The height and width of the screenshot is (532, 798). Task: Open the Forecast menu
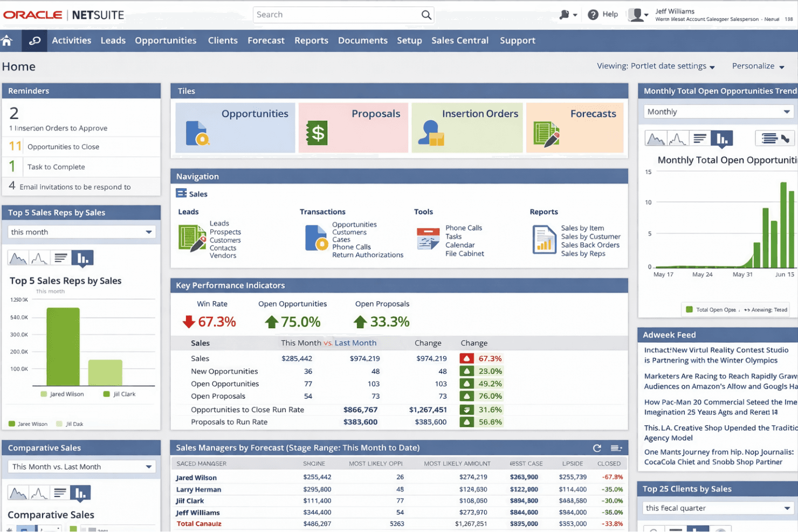click(x=266, y=40)
